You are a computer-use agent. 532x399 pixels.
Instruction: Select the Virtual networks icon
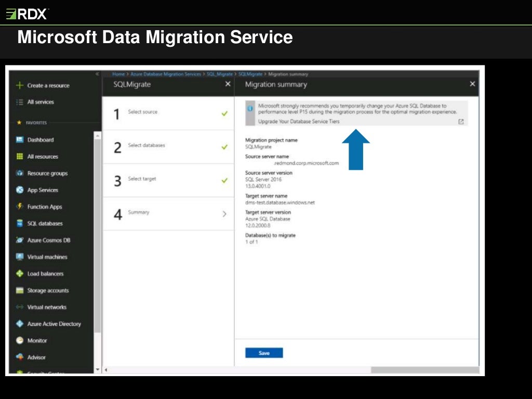pyautogui.click(x=20, y=307)
